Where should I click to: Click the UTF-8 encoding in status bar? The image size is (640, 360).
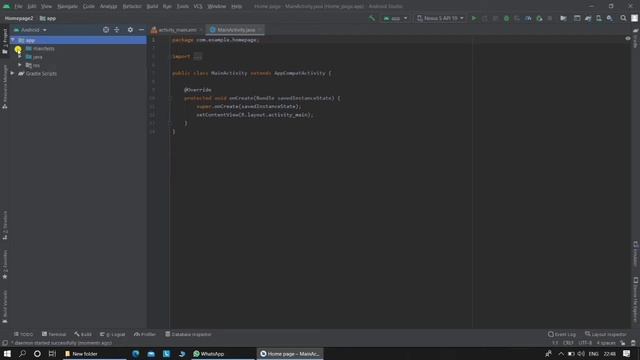(x=585, y=343)
